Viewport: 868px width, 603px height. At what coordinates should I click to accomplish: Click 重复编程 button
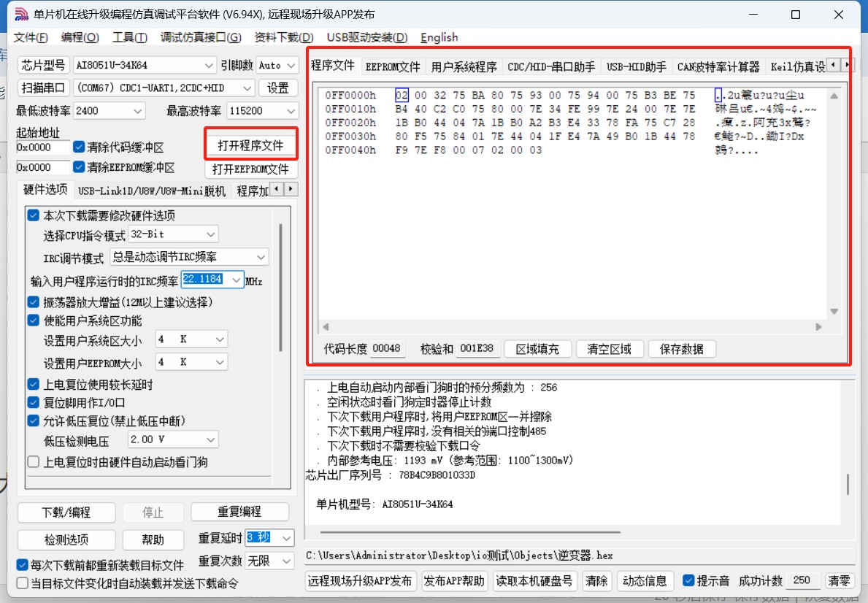(239, 512)
